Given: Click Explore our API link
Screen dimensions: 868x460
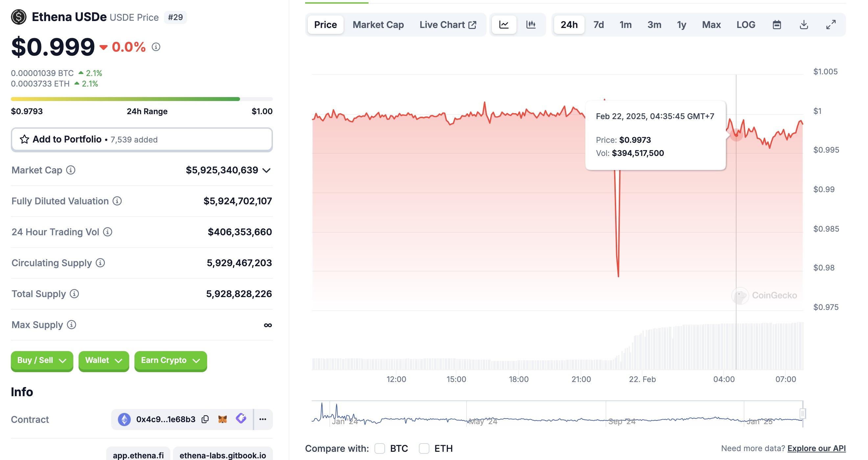Looking at the screenshot, I should [x=816, y=448].
